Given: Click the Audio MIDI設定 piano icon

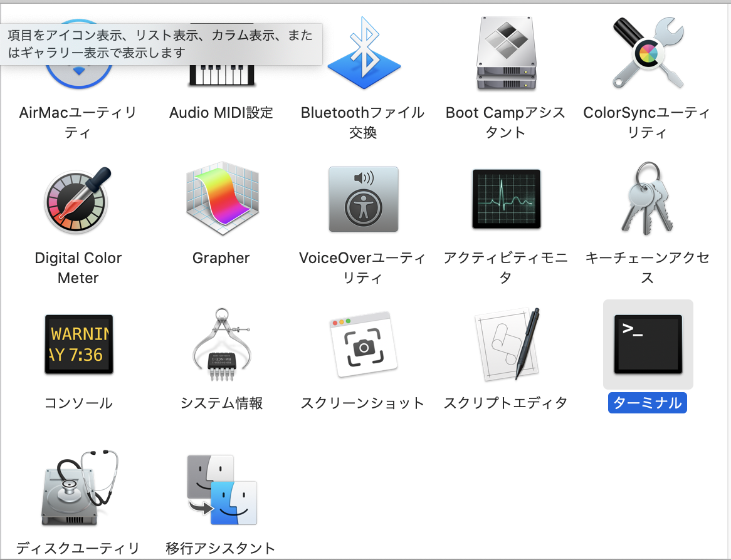Looking at the screenshot, I should (222, 75).
